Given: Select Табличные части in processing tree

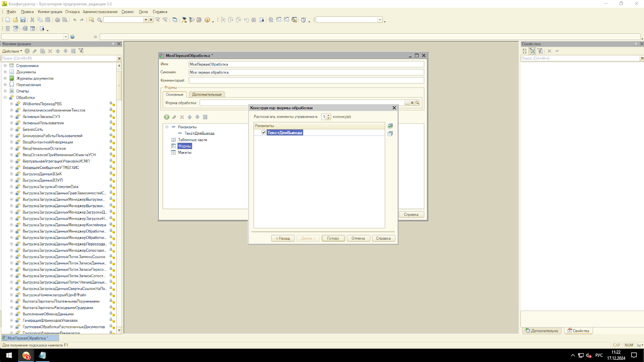Looking at the screenshot, I should click(192, 140).
